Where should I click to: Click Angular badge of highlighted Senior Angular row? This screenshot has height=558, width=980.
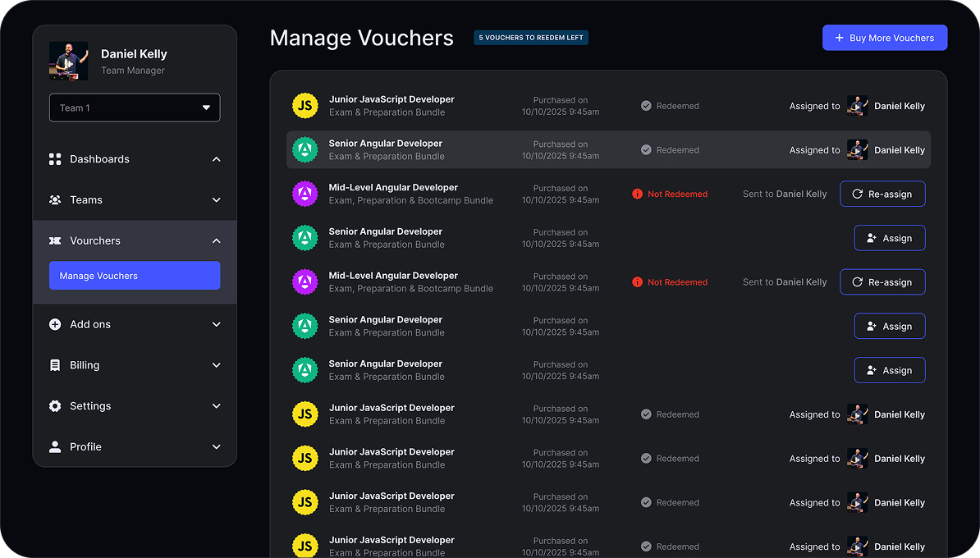305,150
